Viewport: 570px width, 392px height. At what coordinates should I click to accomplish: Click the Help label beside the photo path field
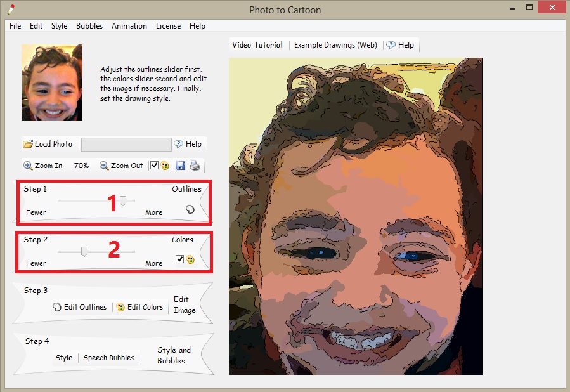pos(193,144)
